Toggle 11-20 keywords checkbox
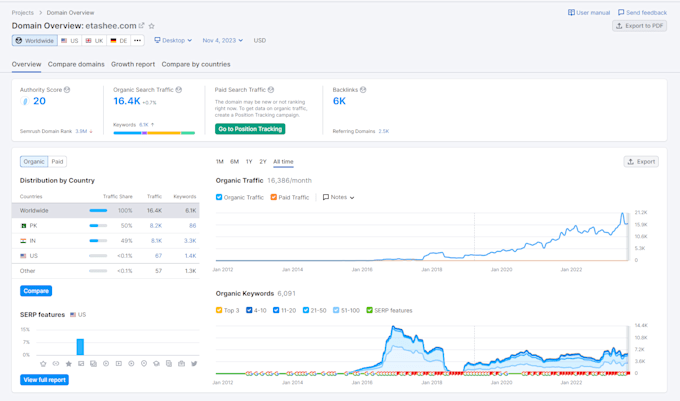The image size is (680, 401). click(276, 310)
